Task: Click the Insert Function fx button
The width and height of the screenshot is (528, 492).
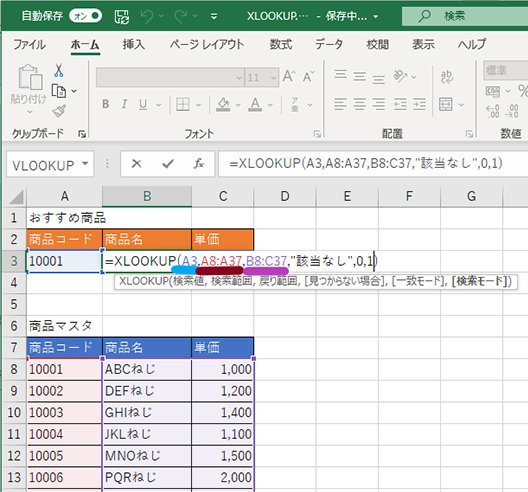Action: coord(199,164)
